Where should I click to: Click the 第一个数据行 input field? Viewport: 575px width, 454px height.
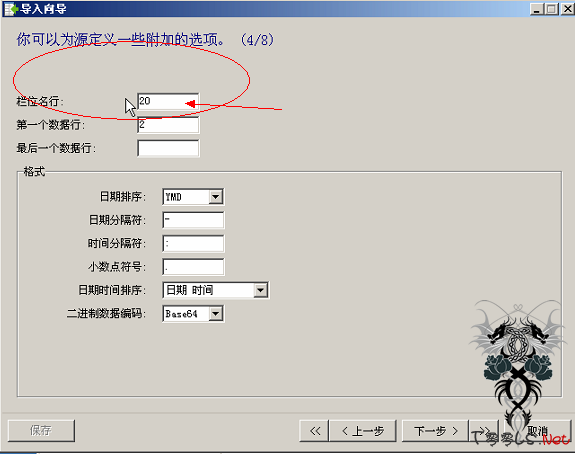tap(168, 125)
